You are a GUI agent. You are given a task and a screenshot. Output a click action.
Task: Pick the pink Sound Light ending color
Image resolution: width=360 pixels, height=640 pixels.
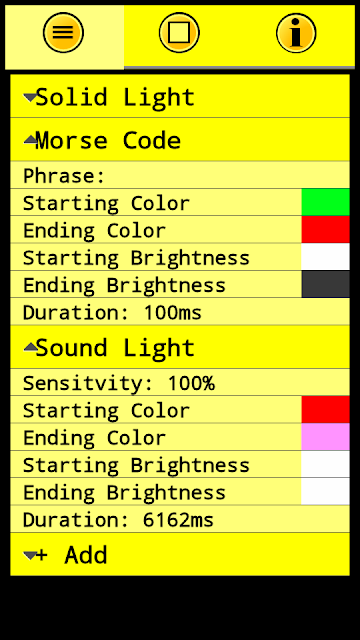point(325,437)
